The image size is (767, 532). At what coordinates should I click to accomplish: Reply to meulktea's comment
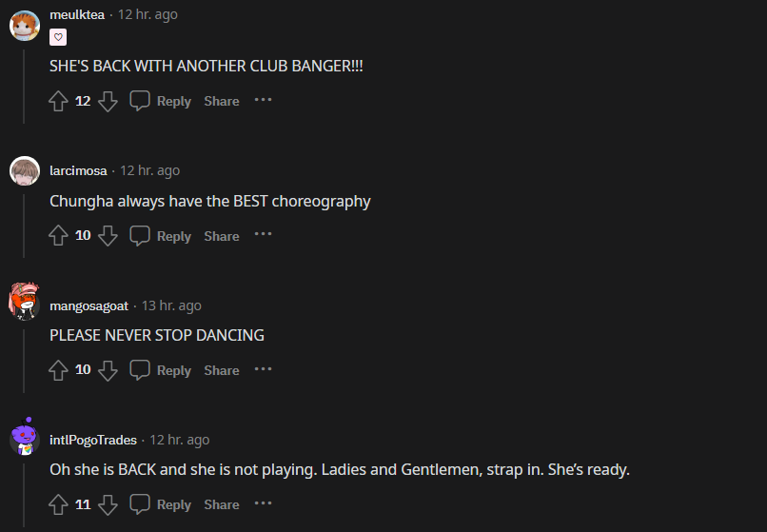coord(161,101)
